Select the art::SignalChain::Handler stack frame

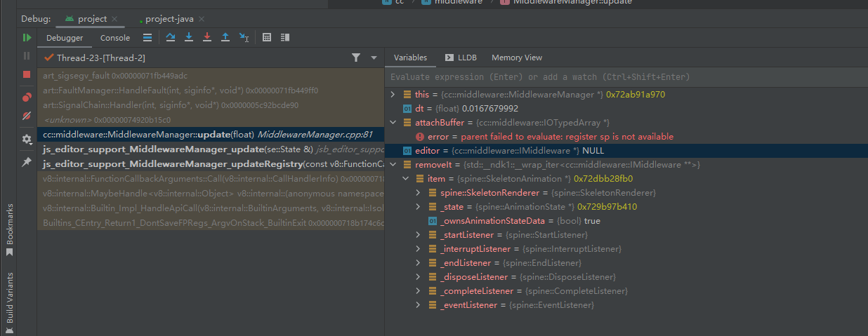pyautogui.click(x=211, y=105)
